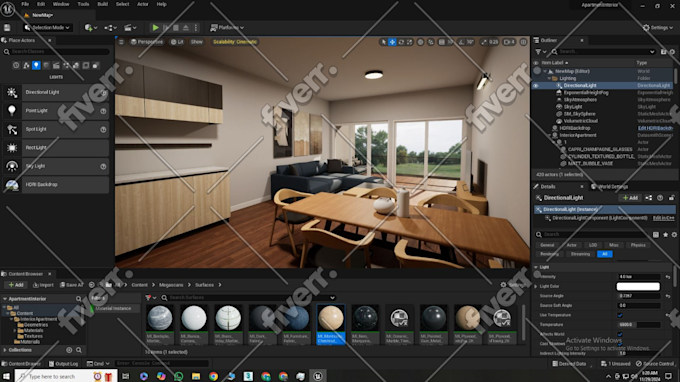Viewport: 680px width, 382px height.
Task: Click the green Play button
Action: 155,28
